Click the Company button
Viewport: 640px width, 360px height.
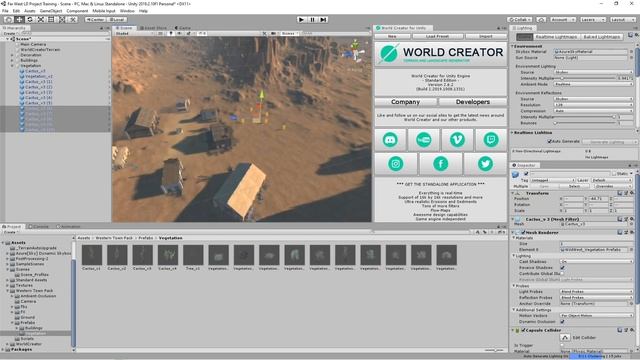(405, 102)
